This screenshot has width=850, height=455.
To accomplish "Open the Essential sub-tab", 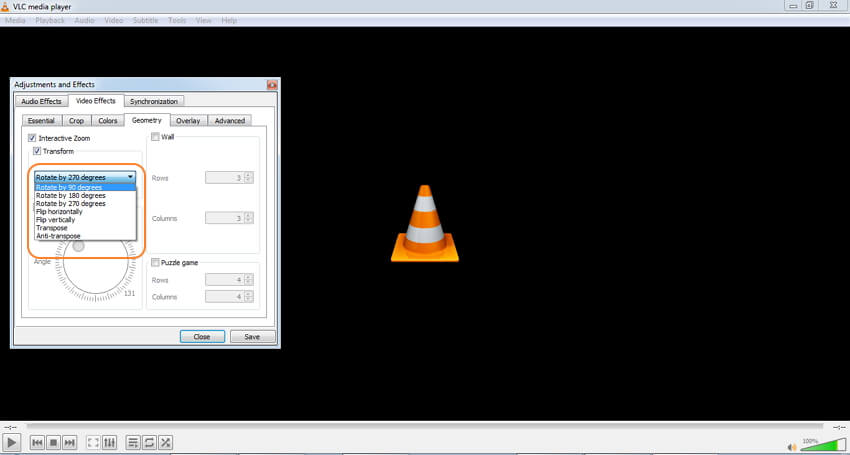I will [x=41, y=121].
